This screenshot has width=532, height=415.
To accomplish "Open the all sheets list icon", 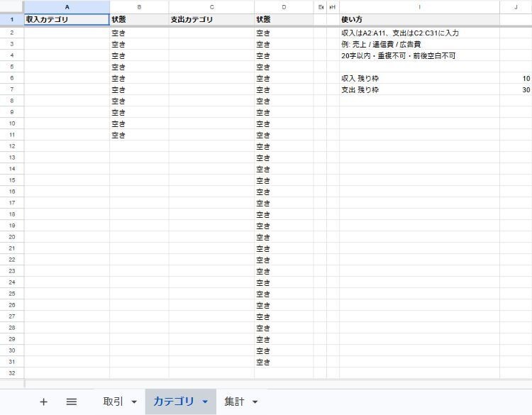I will click(x=71, y=402).
